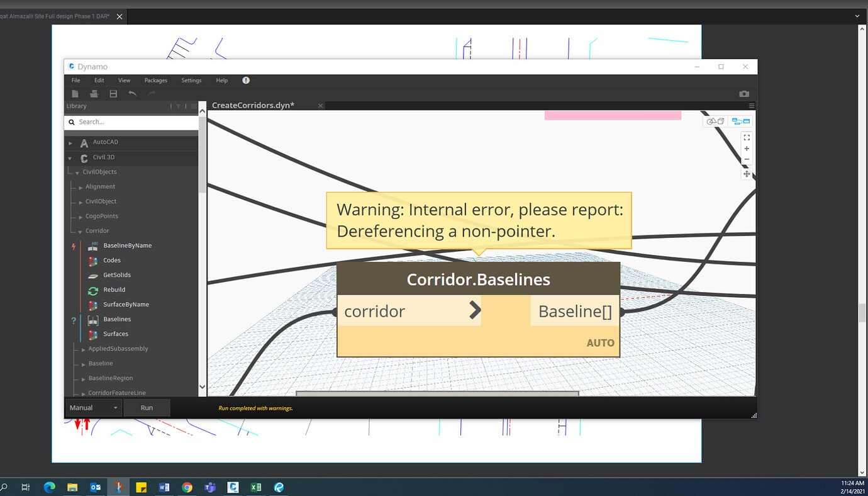
Task: Open the Manual run mode dropdown
Action: point(93,407)
